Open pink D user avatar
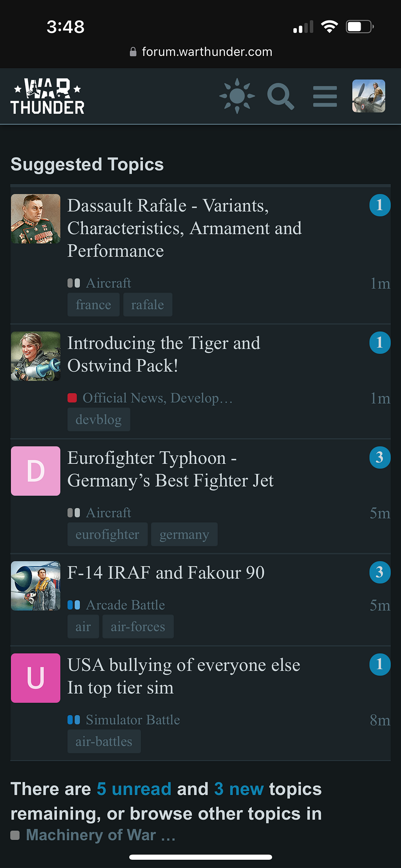This screenshot has width=401, height=868. pos(36,471)
